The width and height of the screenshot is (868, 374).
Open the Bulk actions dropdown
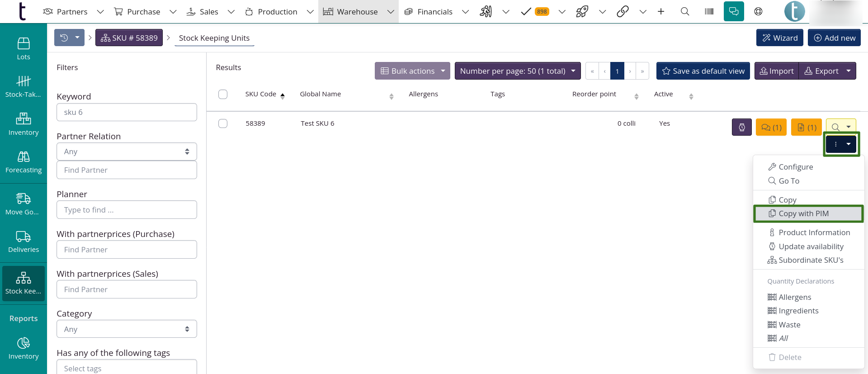point(412,71)
